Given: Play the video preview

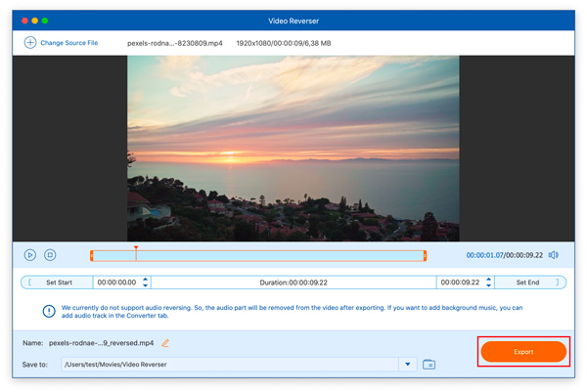Looking at the screenshot, I should tap(30, 255).
